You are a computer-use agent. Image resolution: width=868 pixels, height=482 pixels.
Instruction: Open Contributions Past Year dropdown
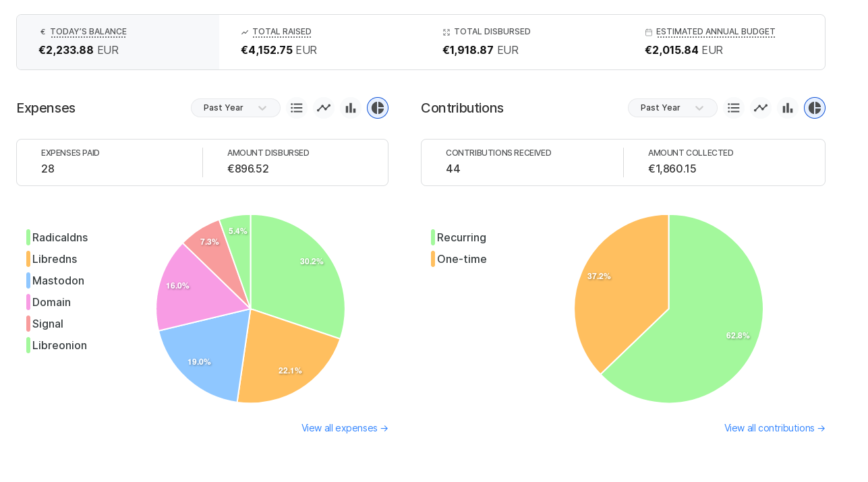[x=672, y=108]
